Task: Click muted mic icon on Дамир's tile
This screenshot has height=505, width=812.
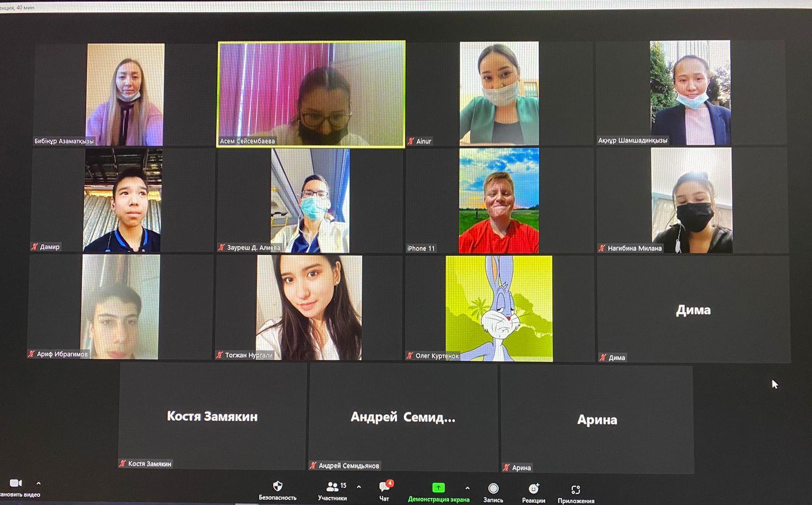Action: [x=35, y=247]
